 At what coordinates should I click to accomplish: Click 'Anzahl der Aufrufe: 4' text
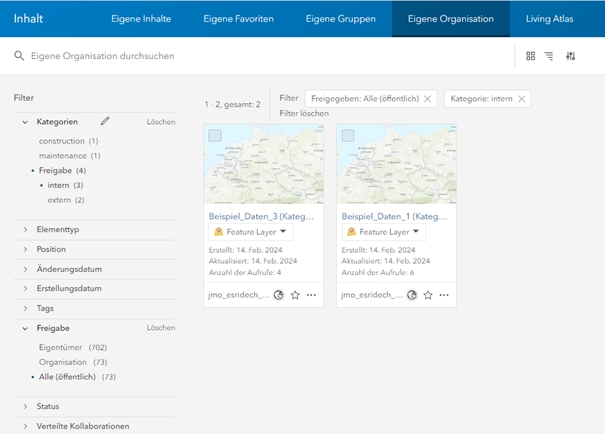click(245, 272)
